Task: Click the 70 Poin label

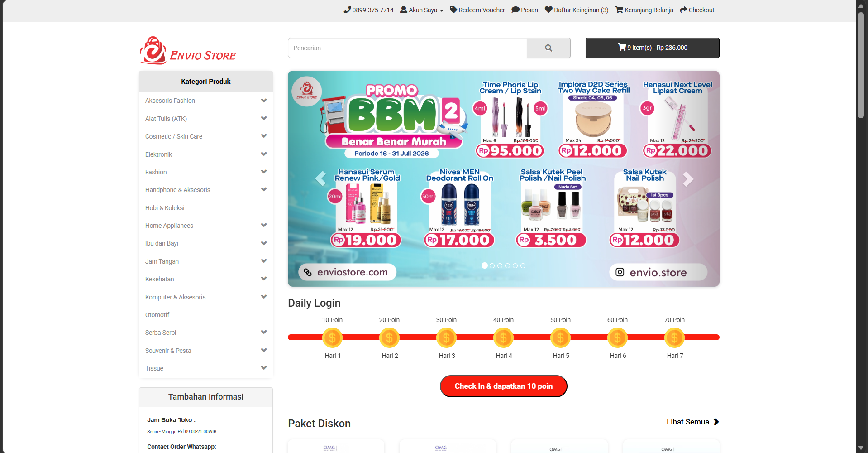Action: point(674,320)
